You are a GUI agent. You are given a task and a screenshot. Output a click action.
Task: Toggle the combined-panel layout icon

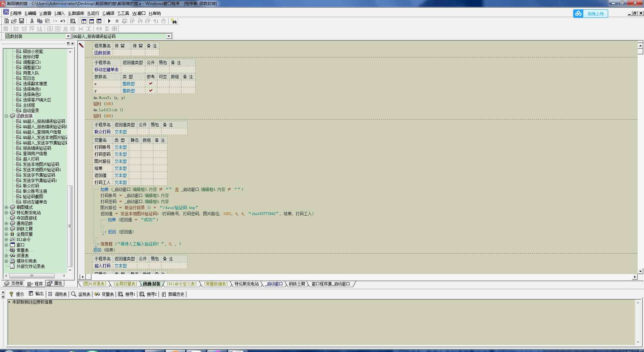coord(99,21)
